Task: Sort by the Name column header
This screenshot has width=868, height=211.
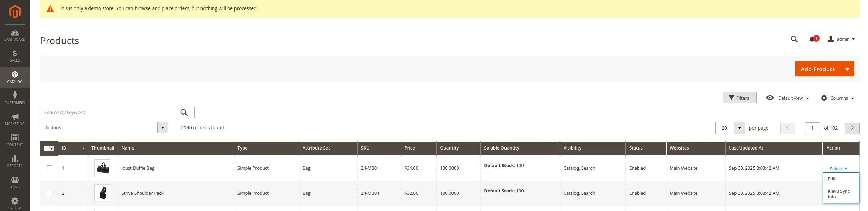Action: tap(176, 148)
